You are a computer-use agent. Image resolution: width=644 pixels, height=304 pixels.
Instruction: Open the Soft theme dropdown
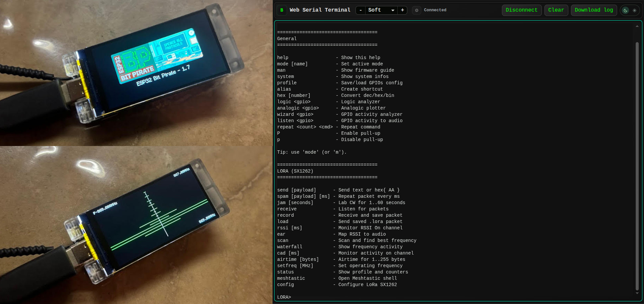pos(381,10)
